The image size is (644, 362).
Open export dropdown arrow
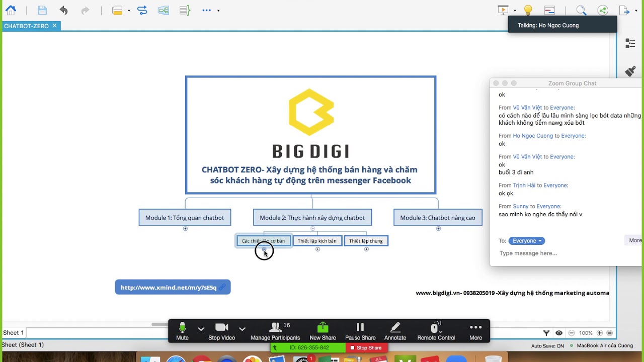pos(636,11)
